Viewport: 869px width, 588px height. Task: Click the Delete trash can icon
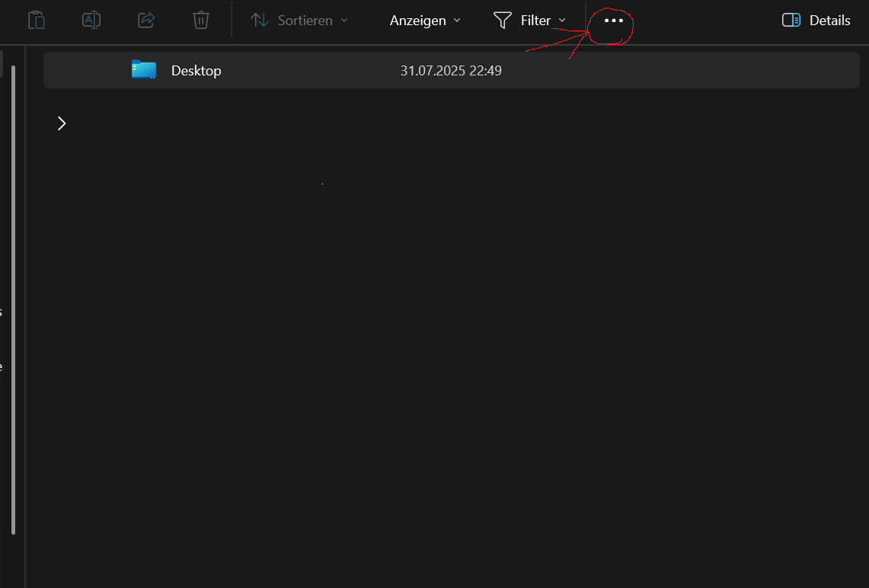(200, 20)
